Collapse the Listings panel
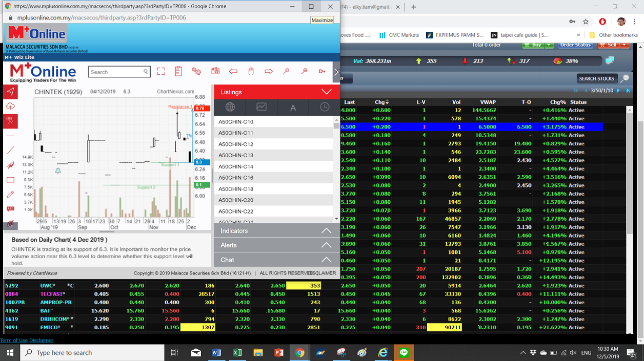Image resolution: width=644 pixels, height=361 pixels. click(326, 92)
